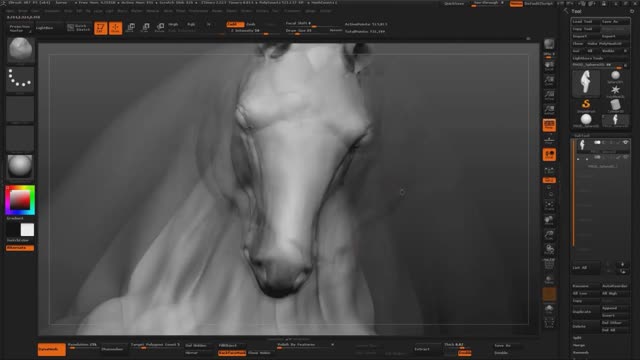The height and width of the screenshot is (360, 640).
Task: Open the Transform menu
Action: pos(292,11)
